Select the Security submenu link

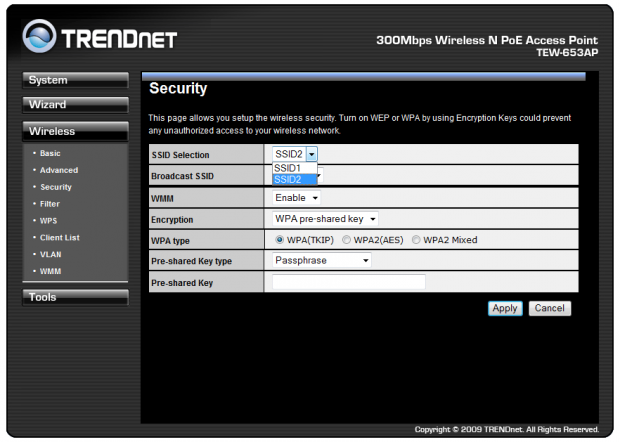pyautogui.click(x=56, y=187)
